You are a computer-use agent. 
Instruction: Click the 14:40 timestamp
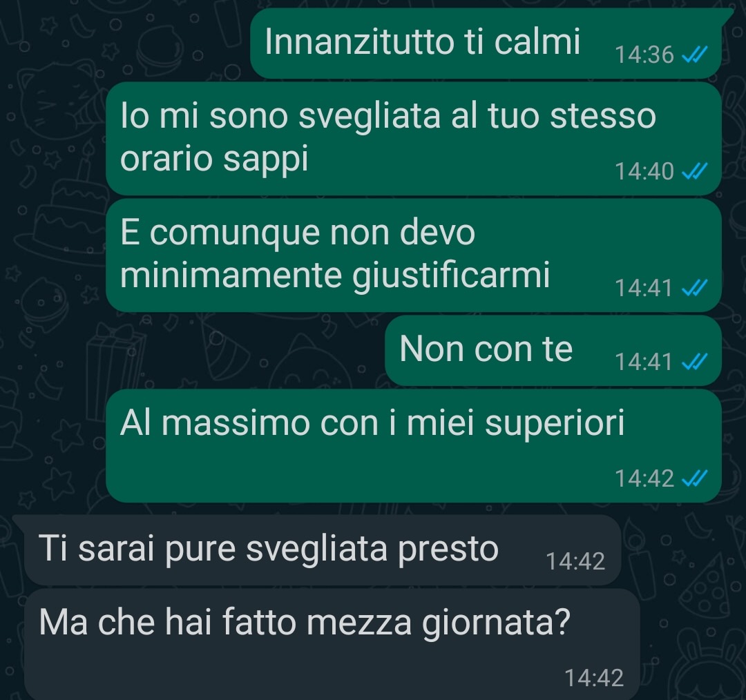pos(644,171)
